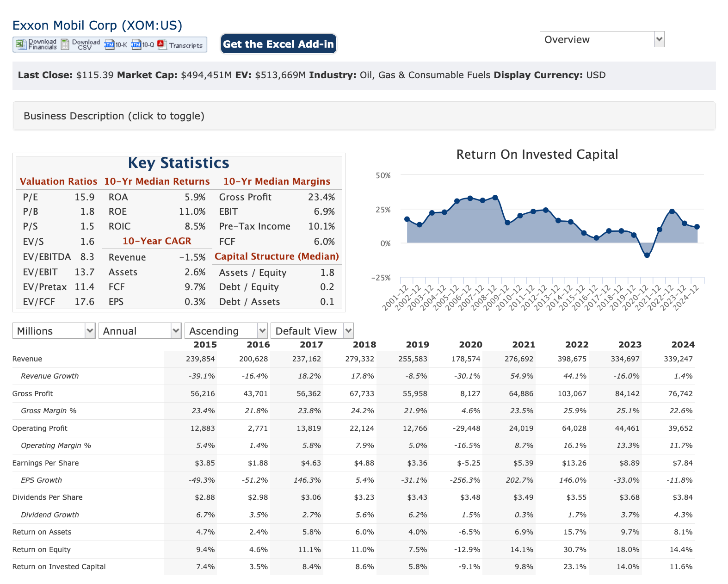The height and width of the screenshot is (584, 728).
Task: Click the Return On Invested Capital chart title
Action: [537, 154]
